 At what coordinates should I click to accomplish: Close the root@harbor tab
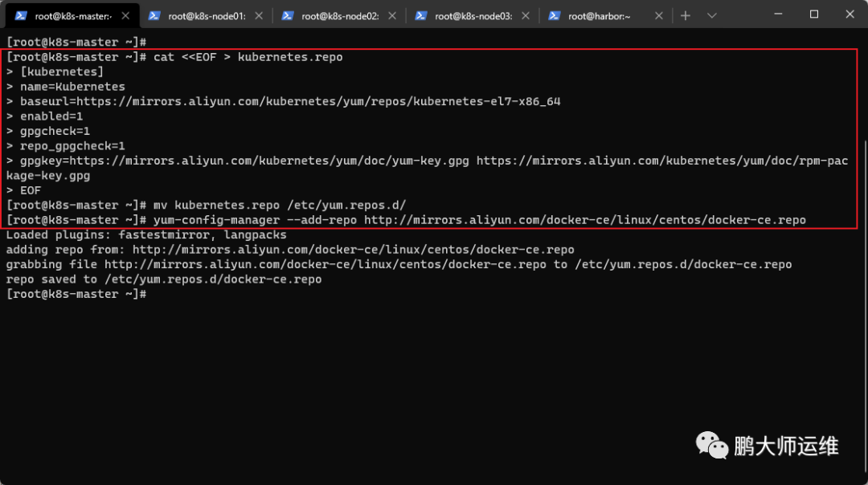click(659, 15)
